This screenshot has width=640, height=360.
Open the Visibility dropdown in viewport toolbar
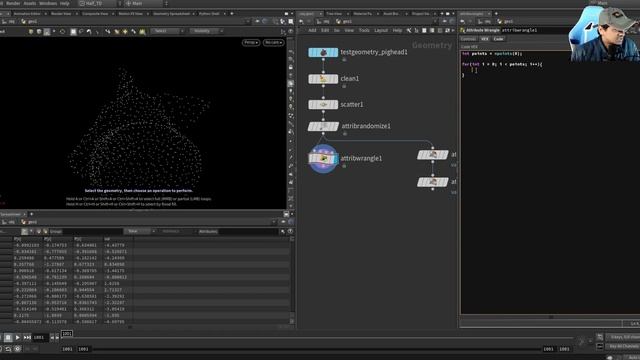coord(206,31)
